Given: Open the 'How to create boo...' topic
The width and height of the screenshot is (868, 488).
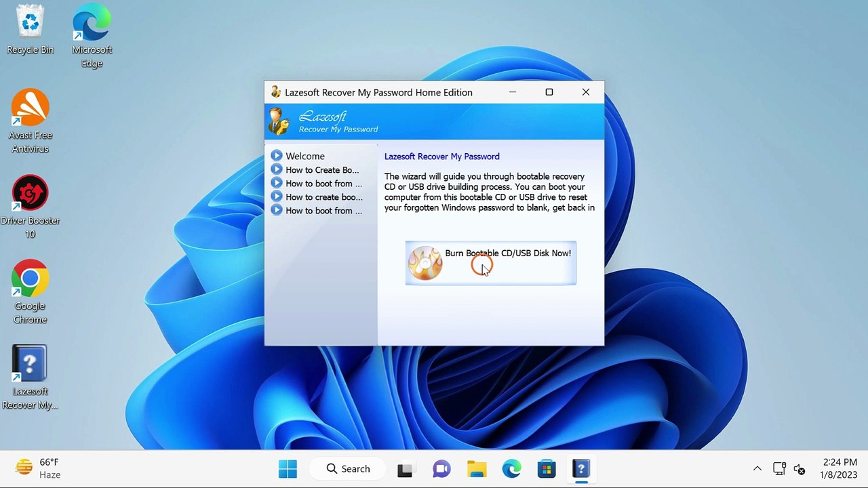Looking at the screenshot, I should [x=317, y=197].
